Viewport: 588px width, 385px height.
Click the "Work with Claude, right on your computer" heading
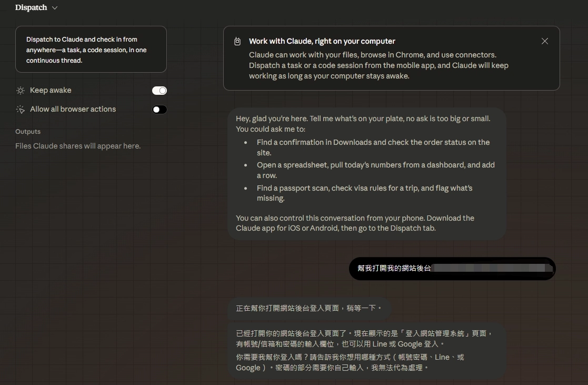(x=322, y=41)
